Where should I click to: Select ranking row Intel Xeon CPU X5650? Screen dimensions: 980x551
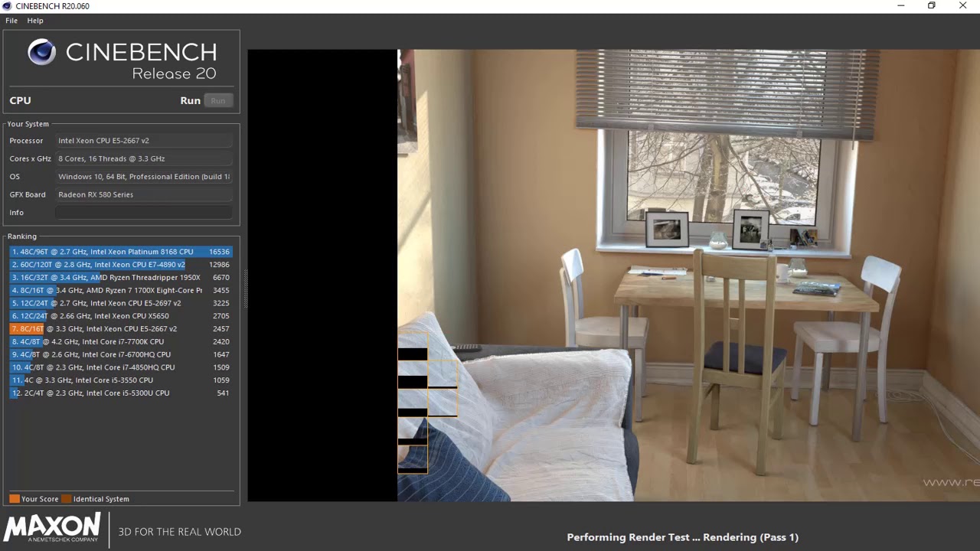[x=120, y=316]
